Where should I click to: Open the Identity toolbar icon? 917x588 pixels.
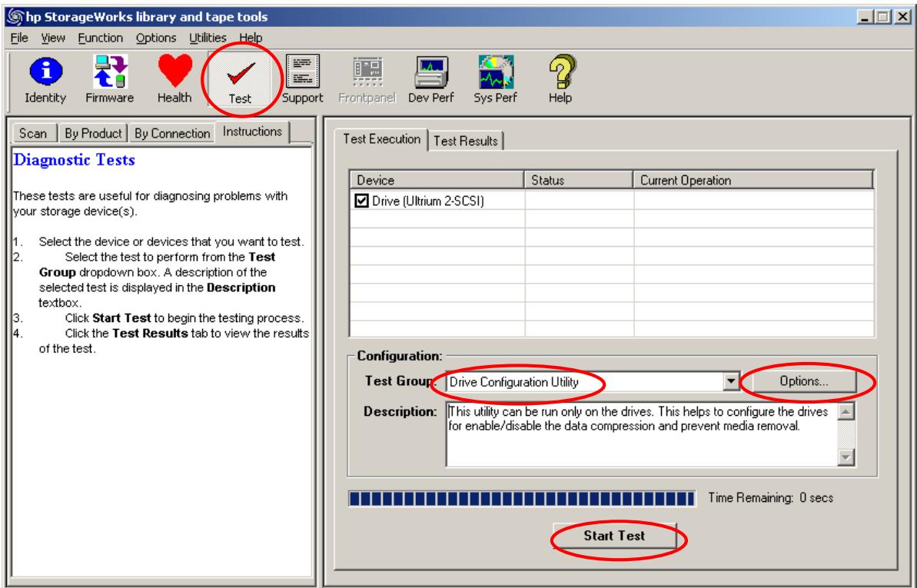pyautogui.click(x=45, y=80)
